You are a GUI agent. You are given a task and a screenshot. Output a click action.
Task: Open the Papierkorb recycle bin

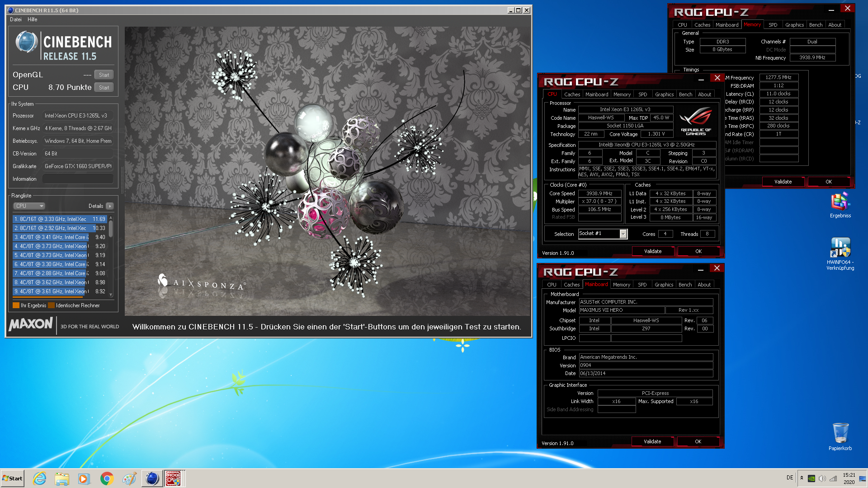(x=840, y=437)
